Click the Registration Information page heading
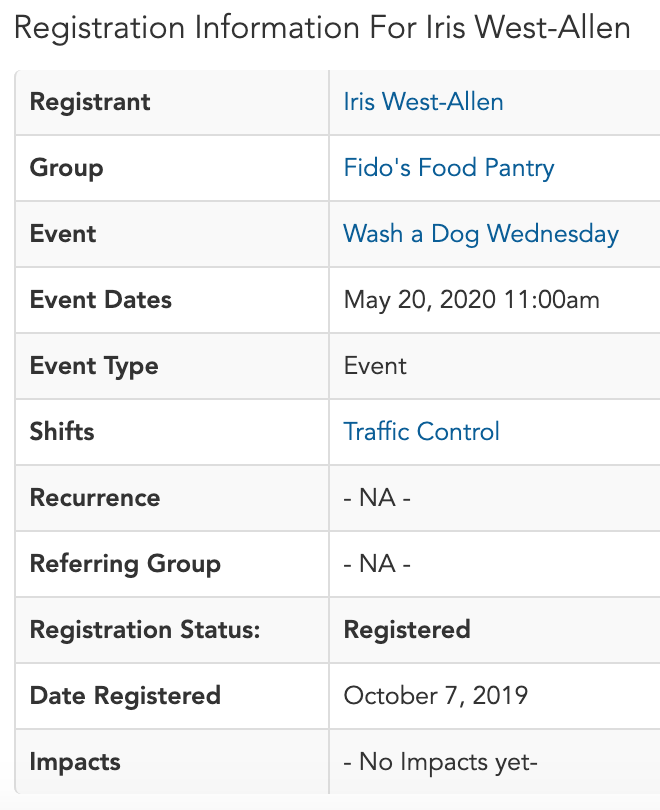 coord(322,27)
